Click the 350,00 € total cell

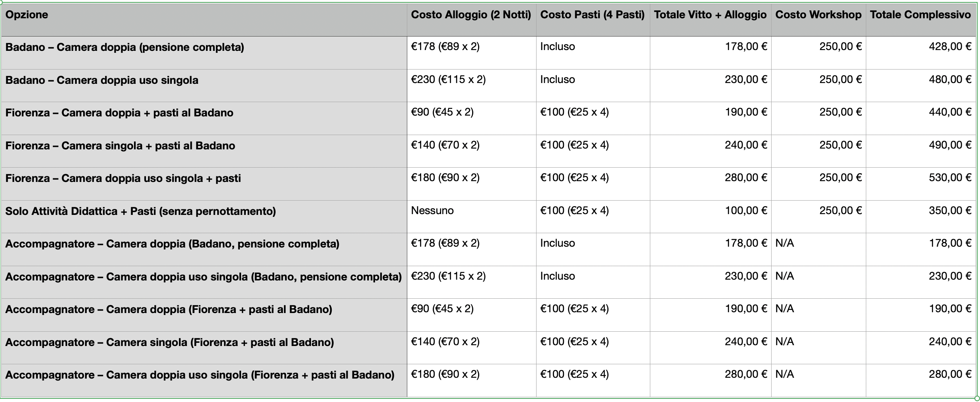[x=921, y=216]
